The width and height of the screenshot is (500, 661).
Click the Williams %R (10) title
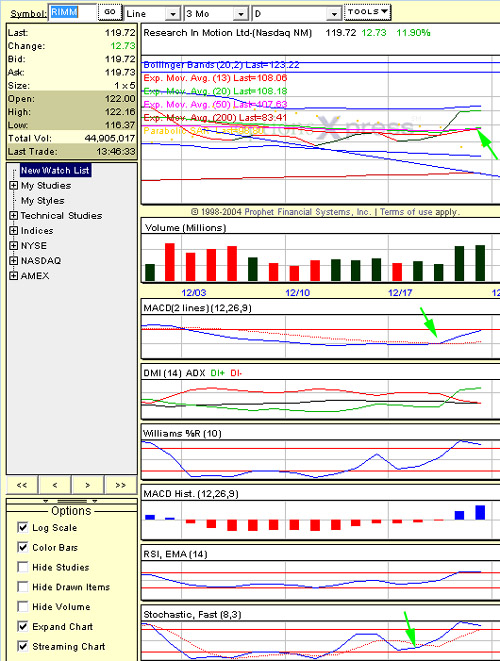(182, 434)
